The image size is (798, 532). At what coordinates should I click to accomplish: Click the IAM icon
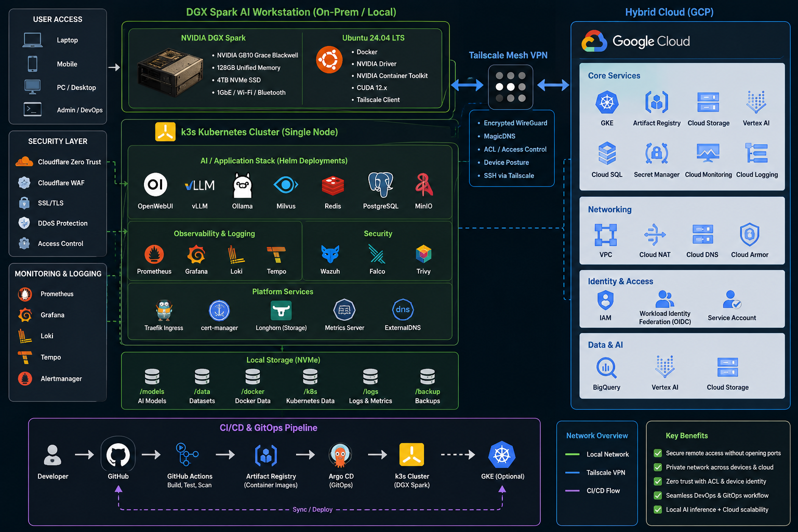(605, 300)
